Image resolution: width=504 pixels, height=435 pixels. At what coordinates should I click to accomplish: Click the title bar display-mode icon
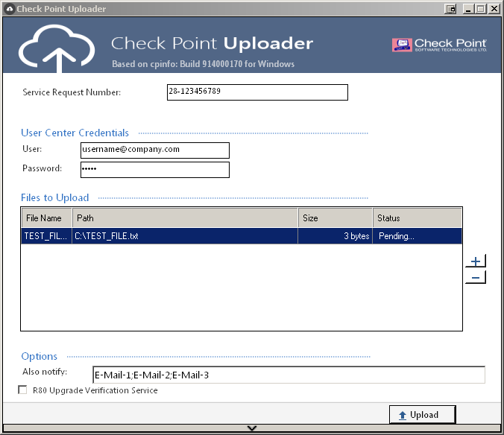(x=450, y=9)
